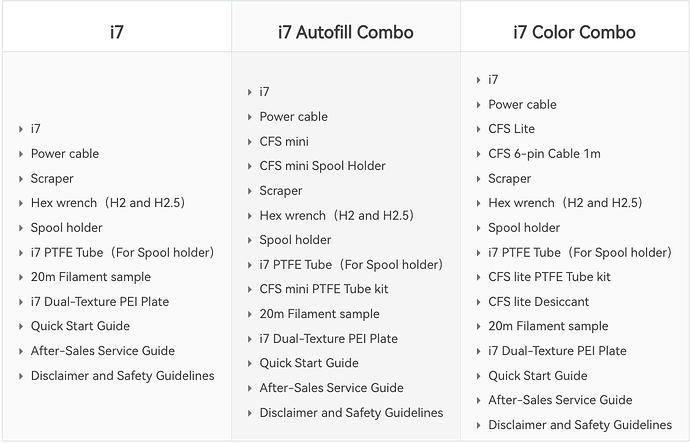
Task: Click 20m Filament sample in Color Combo column
Action: click(548, 326)
